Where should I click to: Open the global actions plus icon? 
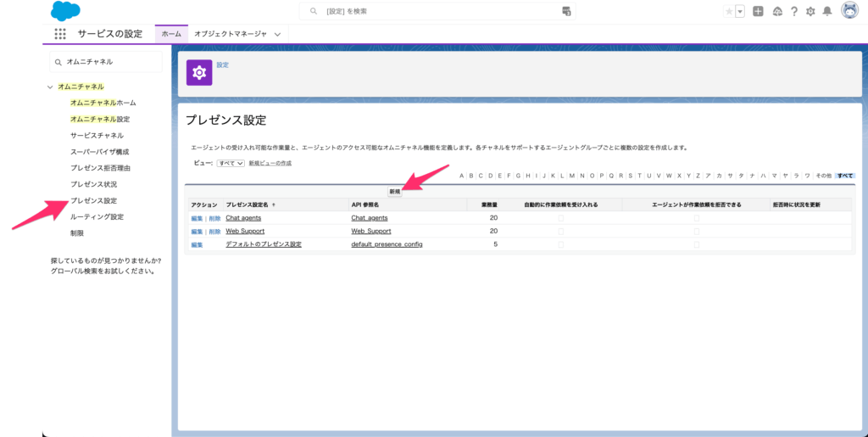click(758, 11)
